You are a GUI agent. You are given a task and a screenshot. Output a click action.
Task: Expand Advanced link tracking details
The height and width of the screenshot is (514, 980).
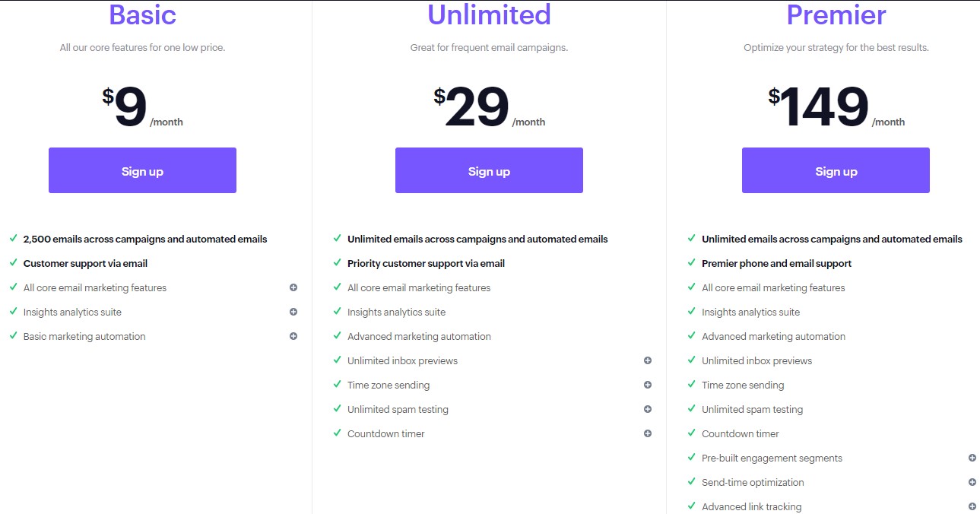(x=972, y=506)
